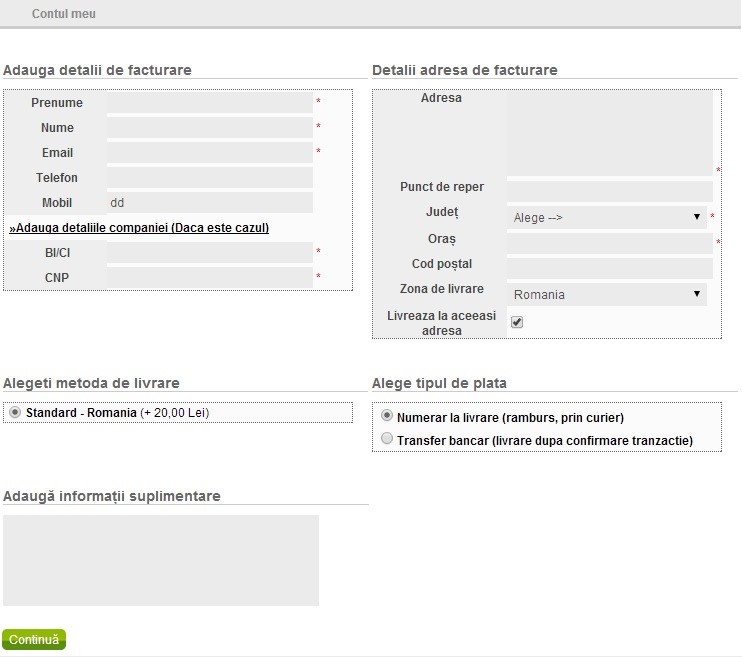Click the Nume input field

click(x=209, y=128)
